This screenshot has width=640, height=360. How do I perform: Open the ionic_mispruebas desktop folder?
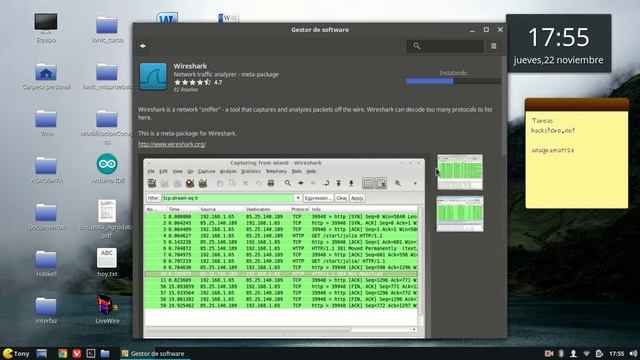tap(107, 76)
